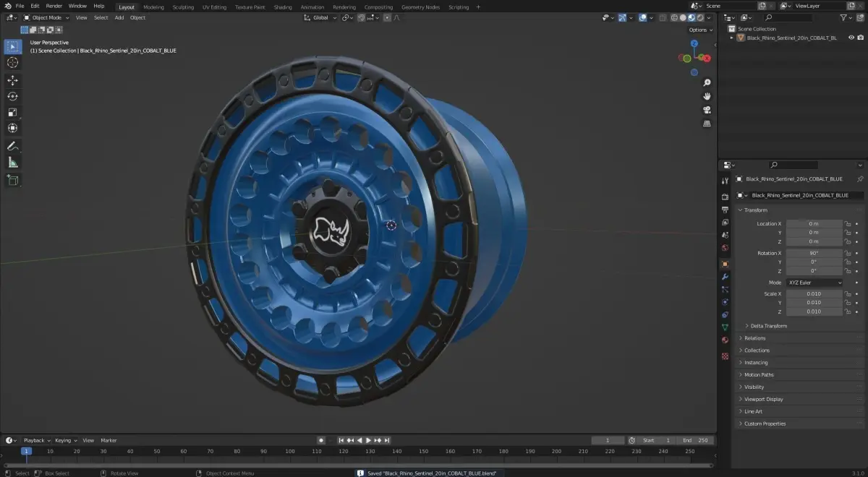Viewport: 868px width, 477px height.
Task: Switch to rendered viewport shading
Action: [700, 17]
